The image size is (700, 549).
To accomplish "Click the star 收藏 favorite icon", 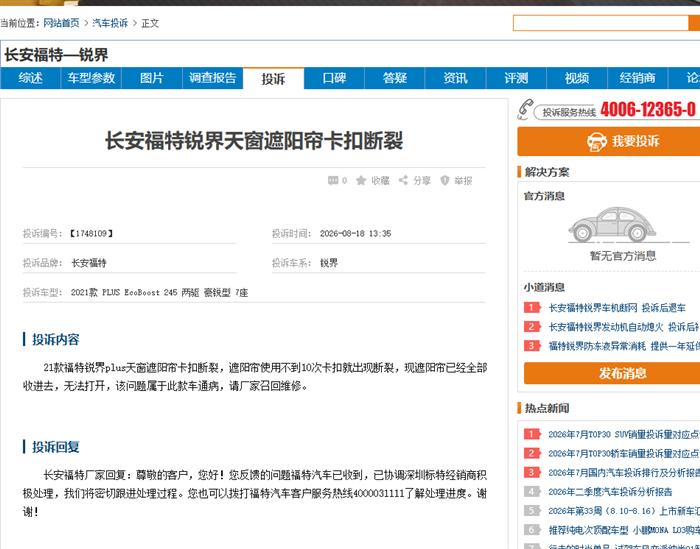I will tap(361, 180).
